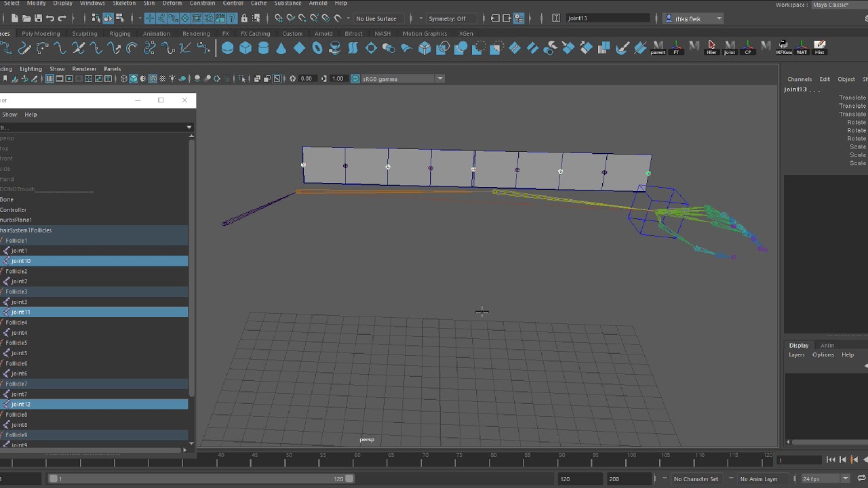The height and width of the screenshot is (488, 868).
Task: Click the Save Scene icon
Action: pyautogui.click(x=38, y=18)
